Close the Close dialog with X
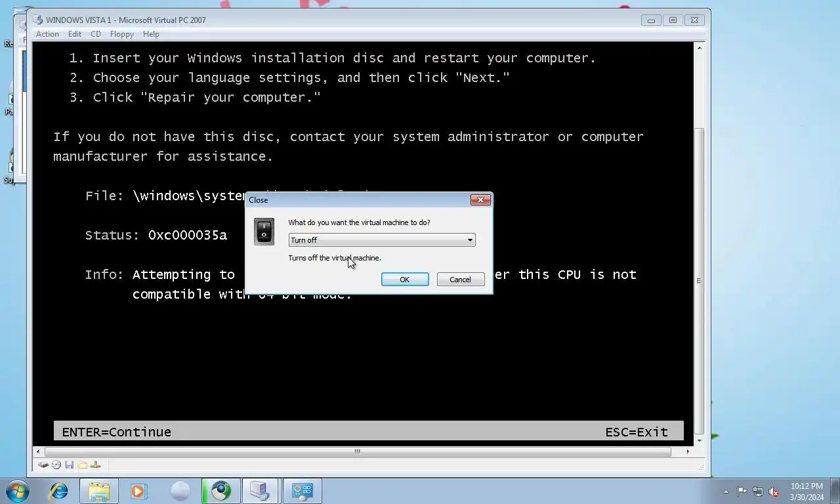The width and height of the screenshot is (840, 504). 480,199
